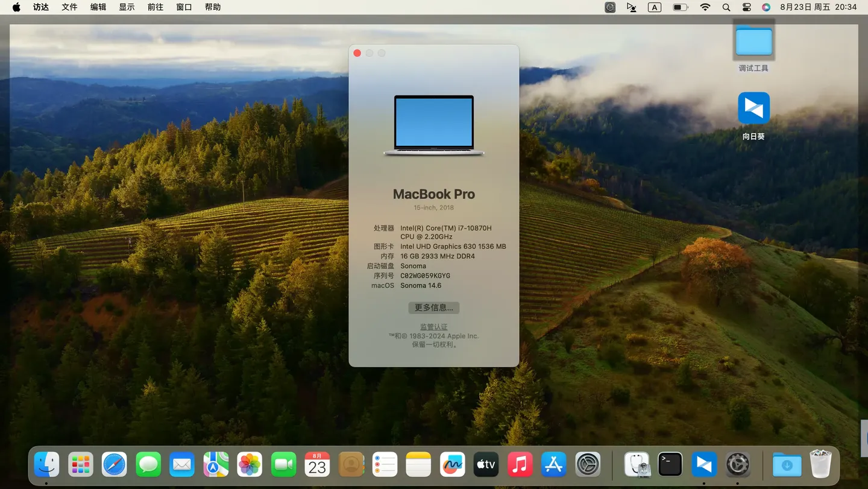Browse Photos via its Dock icon
This screenshot has width=868, height=489.
pos(250,464)
